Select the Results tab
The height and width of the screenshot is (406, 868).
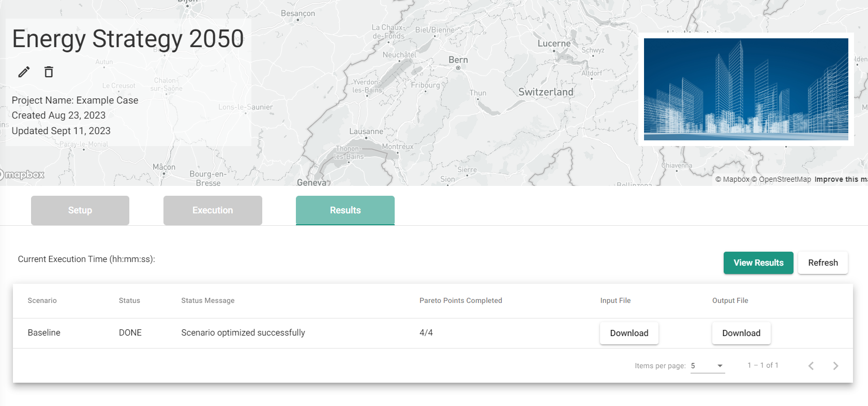pyautogui.click(x=345, y=210)
